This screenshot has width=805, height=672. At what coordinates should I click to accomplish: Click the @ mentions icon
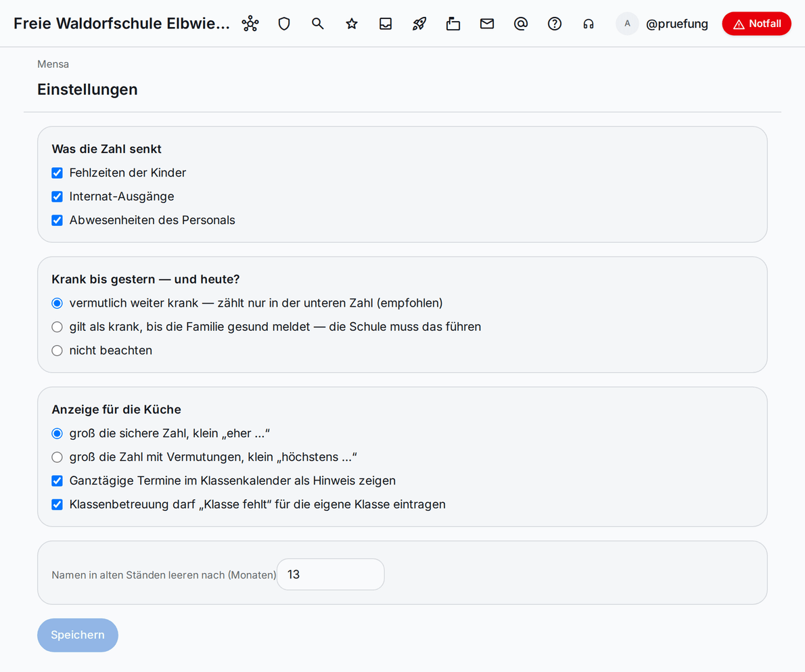pos(521,24)
